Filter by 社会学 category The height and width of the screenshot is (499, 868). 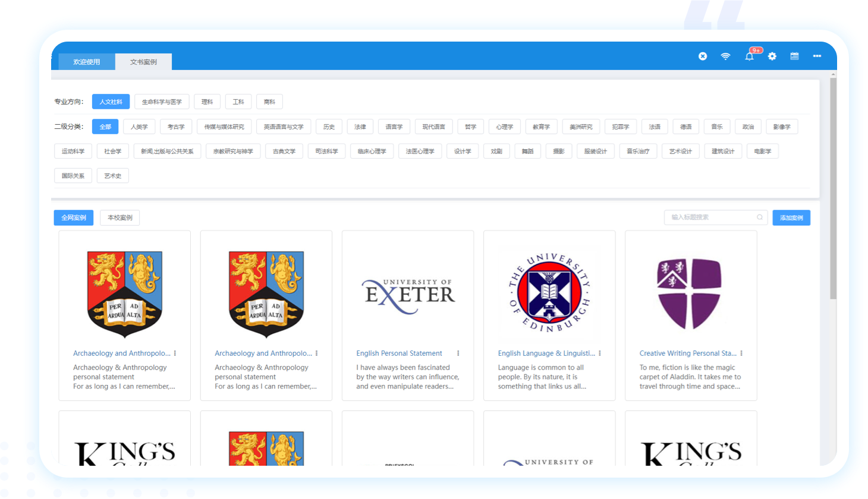(x=113, y=151)
